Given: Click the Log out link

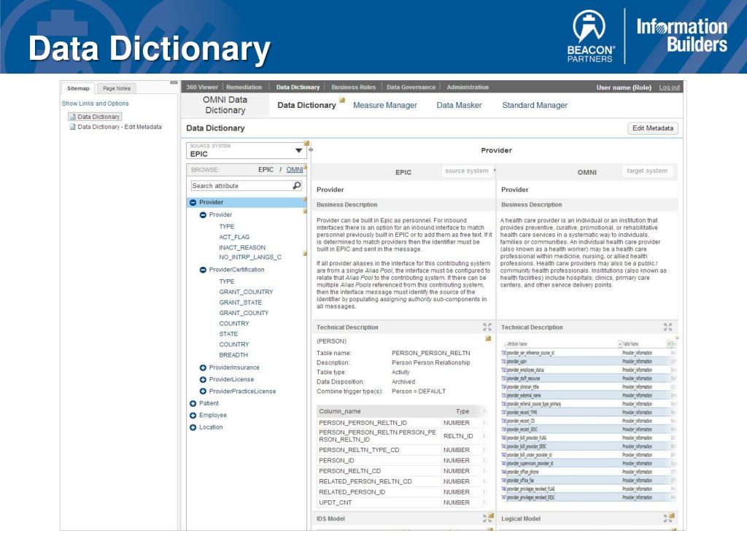Looking at the screenshot, I should tap(670, 87).
